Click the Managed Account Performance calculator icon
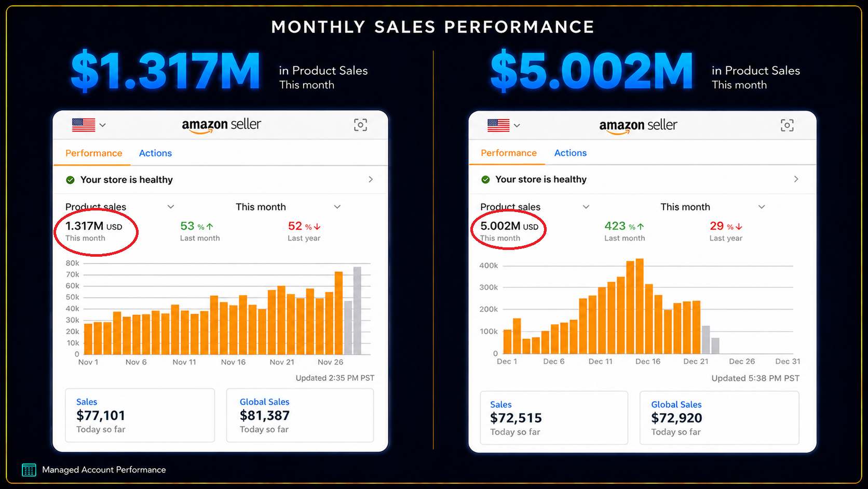This screenshot has height=489, width=868. click(29, 470)
